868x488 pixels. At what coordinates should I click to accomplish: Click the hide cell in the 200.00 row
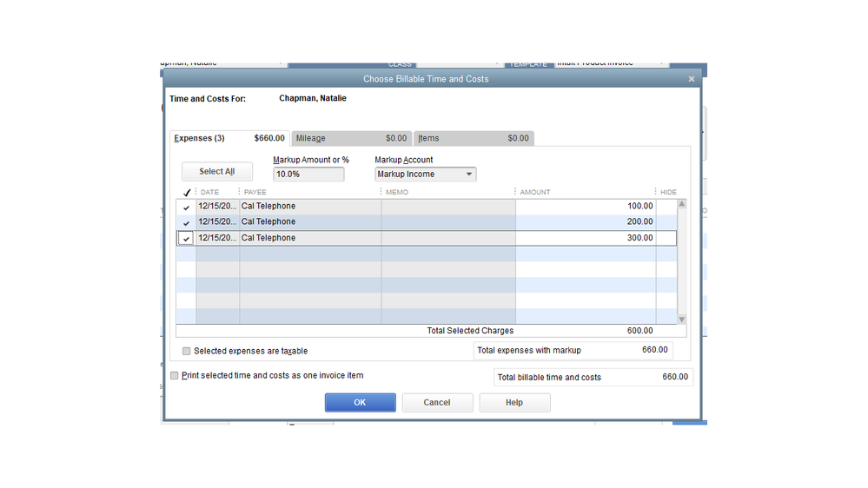(x=666, y=222)
